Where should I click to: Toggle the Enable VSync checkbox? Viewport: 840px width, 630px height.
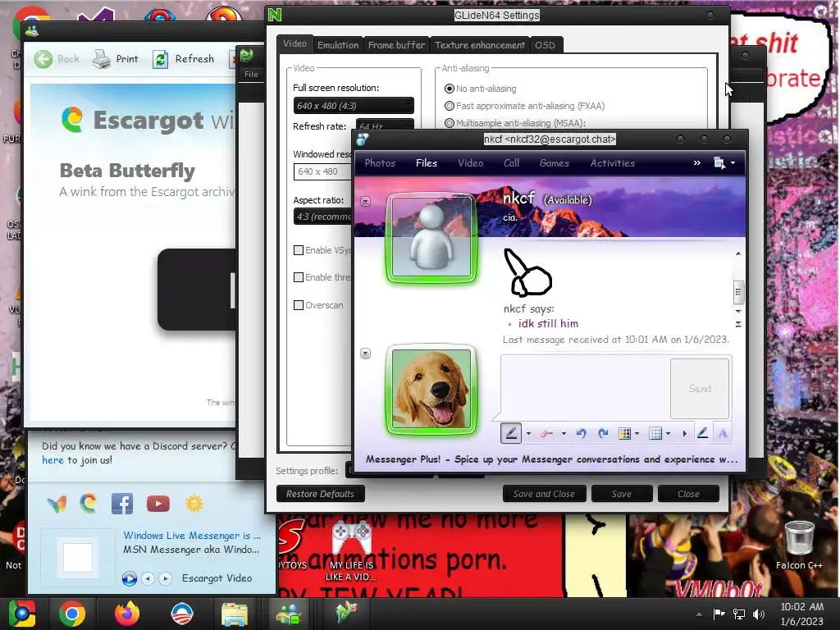(x=299, y=250)
